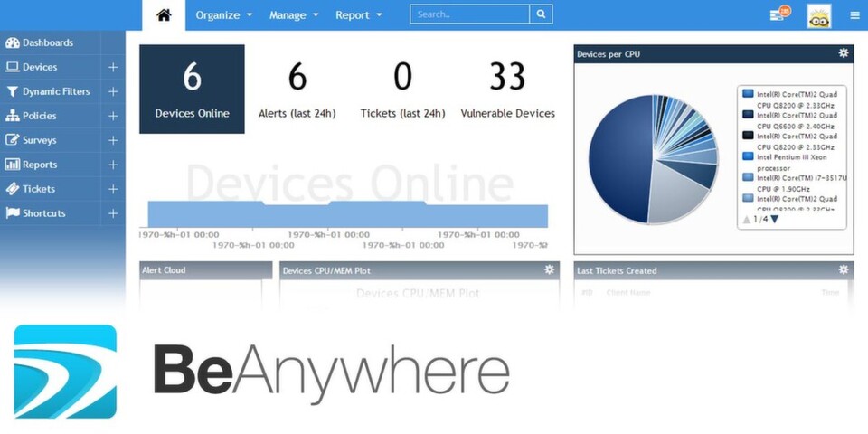Screen dimensions: 868x434
Task: Go to next legend page arrow
Action: (x=775, y=219)
